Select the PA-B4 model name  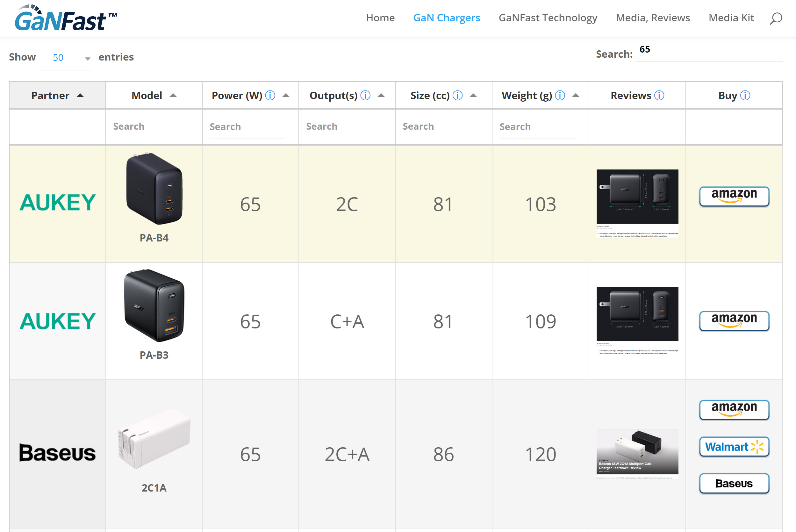(x=154, y=238)
